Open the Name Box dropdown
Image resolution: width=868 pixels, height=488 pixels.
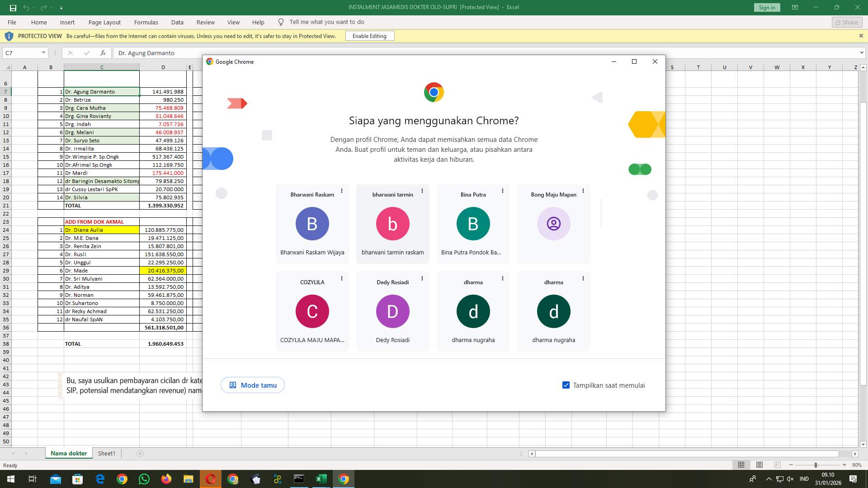[x=43, y=53]
